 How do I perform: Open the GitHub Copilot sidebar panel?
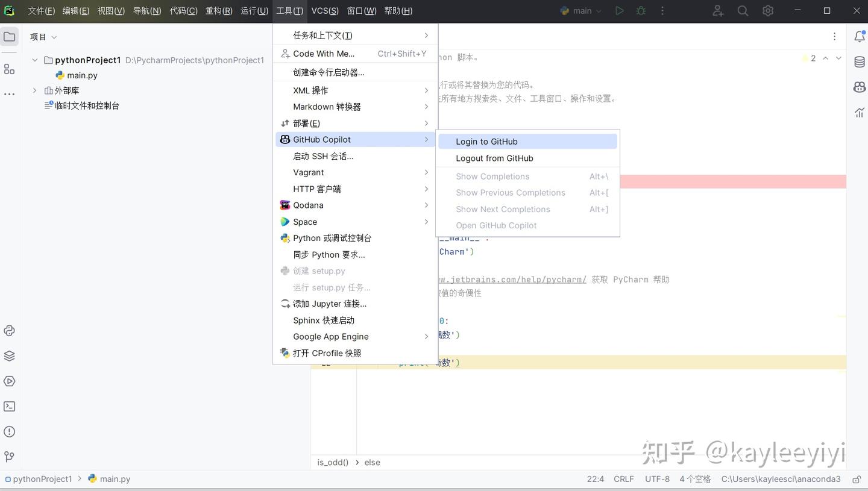click(x=859, y=87)
